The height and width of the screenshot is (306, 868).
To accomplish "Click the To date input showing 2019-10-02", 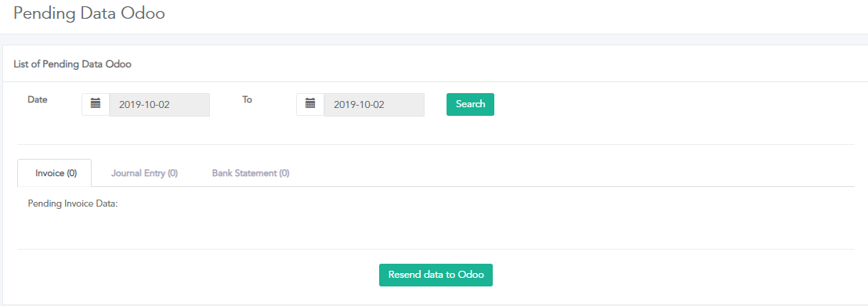I will tap(374, 105).
